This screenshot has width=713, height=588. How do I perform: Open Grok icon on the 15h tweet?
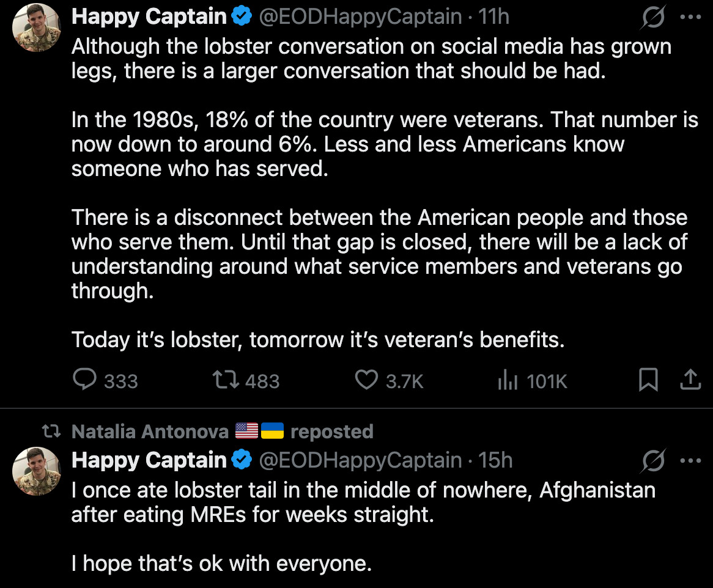pos(652,461)
